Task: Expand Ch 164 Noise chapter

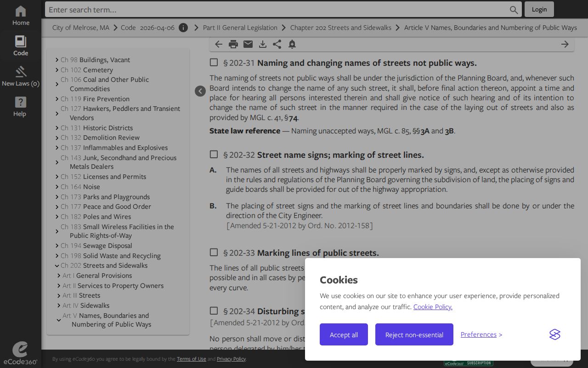Action: coord(57,187)
